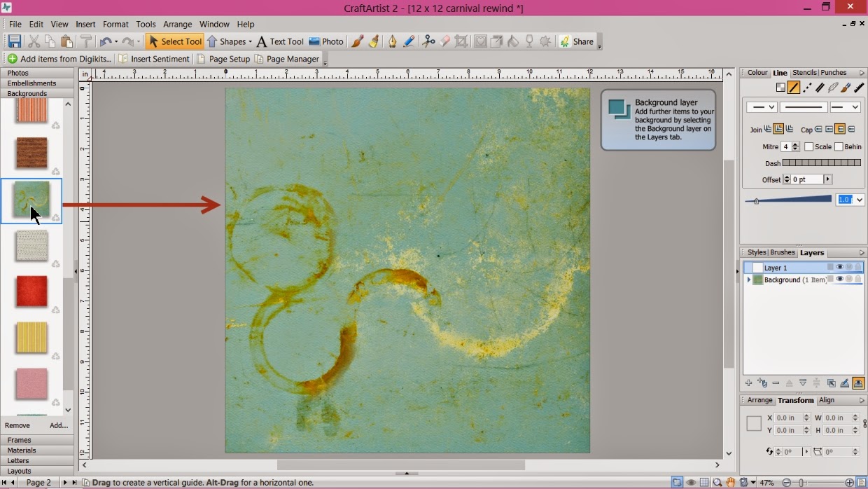Open the Arrange panel tab
The image size is (868, 489).
pos(759,400)
